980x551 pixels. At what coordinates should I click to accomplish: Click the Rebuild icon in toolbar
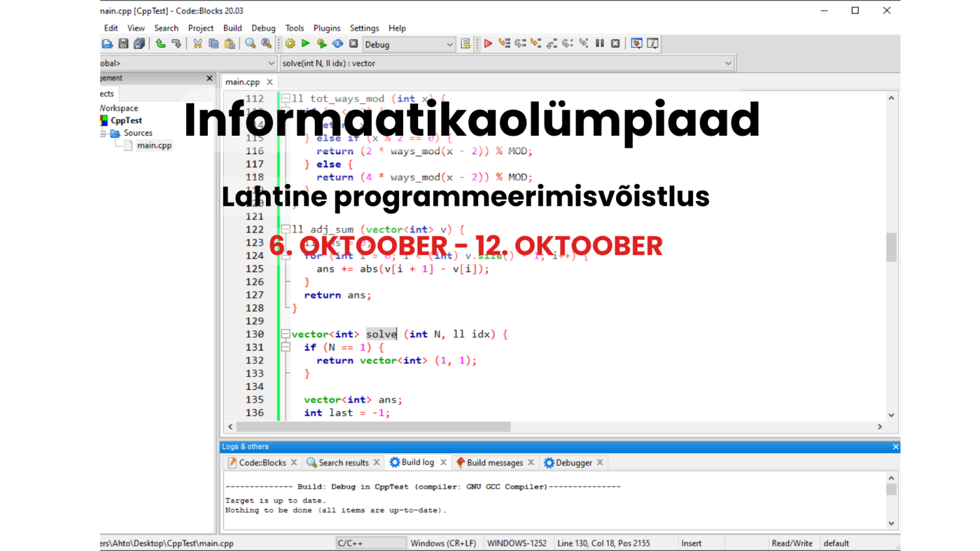pos(338,44)
